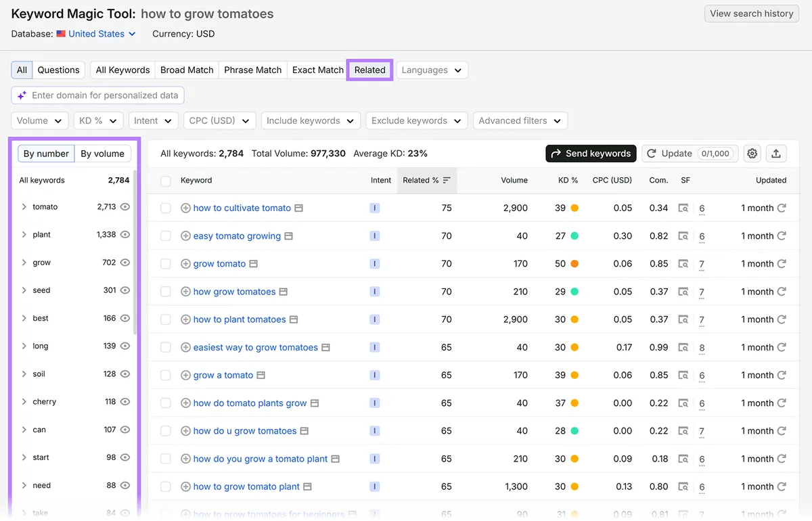Click the Related % sort icon

coord(447,181)
